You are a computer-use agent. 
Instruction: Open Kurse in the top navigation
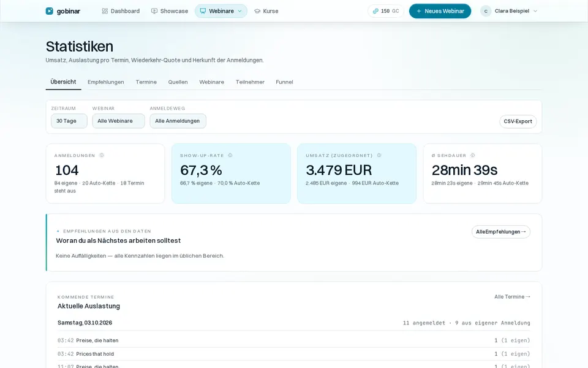(266, 11)
